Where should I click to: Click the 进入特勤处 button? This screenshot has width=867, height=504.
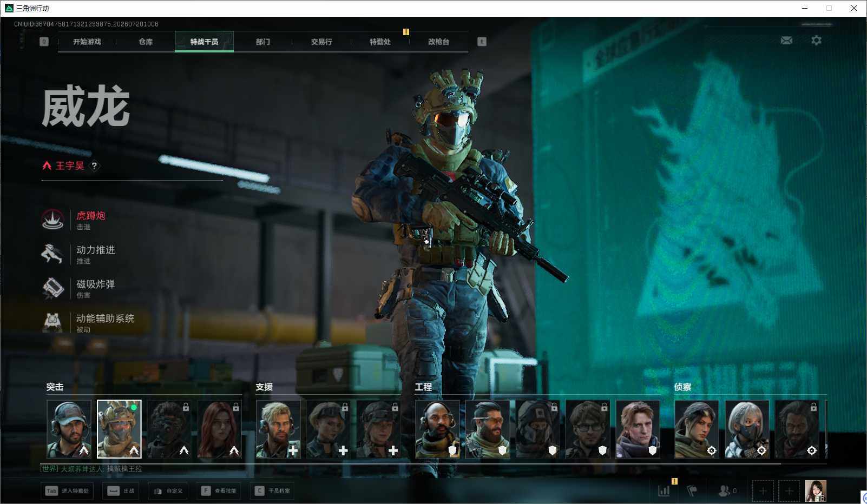click(x=67, y=491)
